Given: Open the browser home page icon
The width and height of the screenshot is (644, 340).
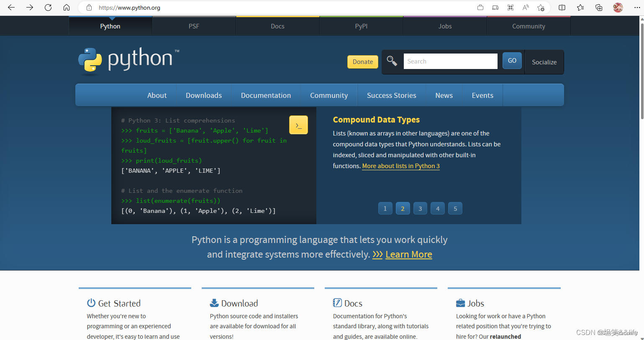Looking at the screenshot, I should [67, 8].
